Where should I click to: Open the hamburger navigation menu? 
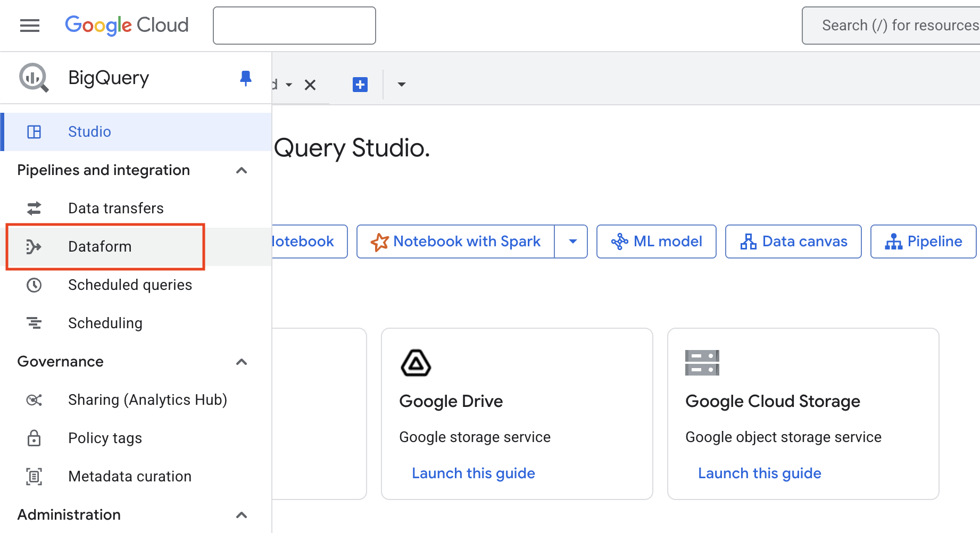30,26
